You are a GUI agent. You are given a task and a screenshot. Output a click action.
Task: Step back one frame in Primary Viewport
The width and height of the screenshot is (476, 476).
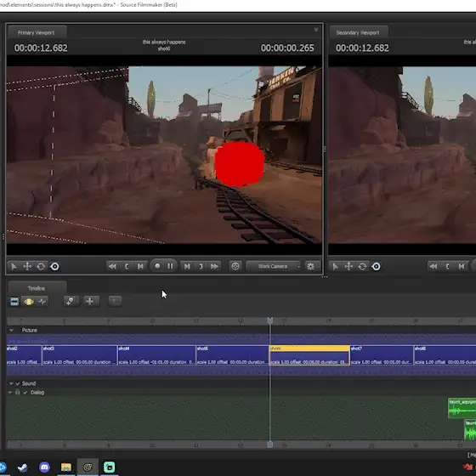point(140,267)
